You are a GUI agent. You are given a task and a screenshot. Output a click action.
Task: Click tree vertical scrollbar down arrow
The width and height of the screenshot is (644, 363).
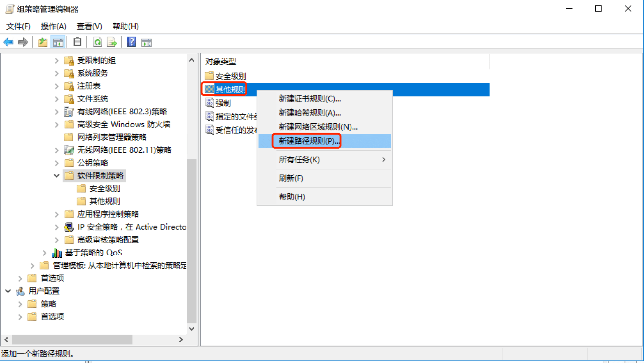point(192,329)
